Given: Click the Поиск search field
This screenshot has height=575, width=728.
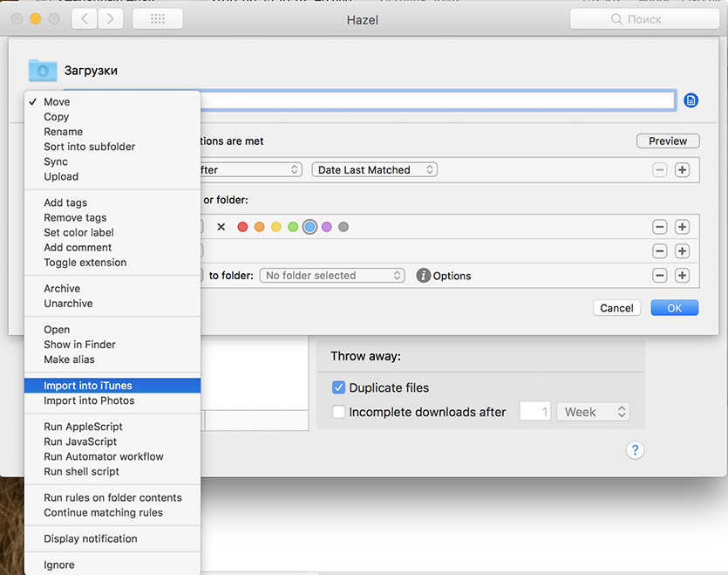Looking at the screenshot, I should [x=643, y=19].
